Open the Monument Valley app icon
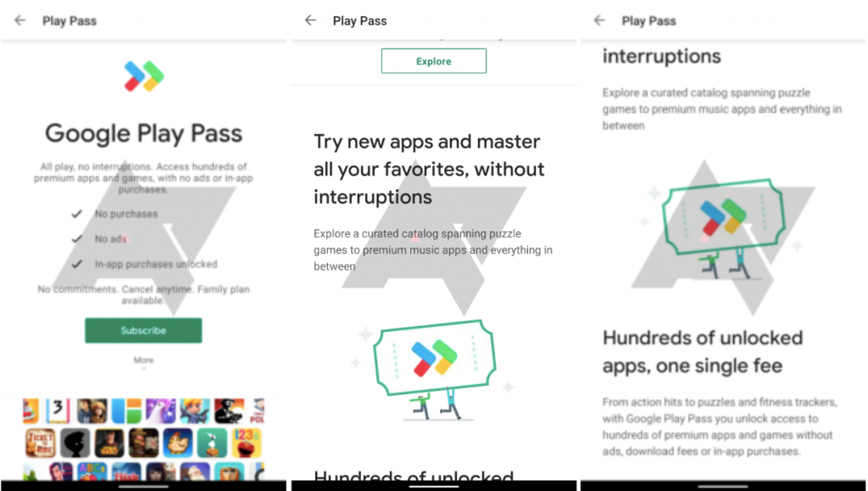The image size is (868, 491). point(212,443)
